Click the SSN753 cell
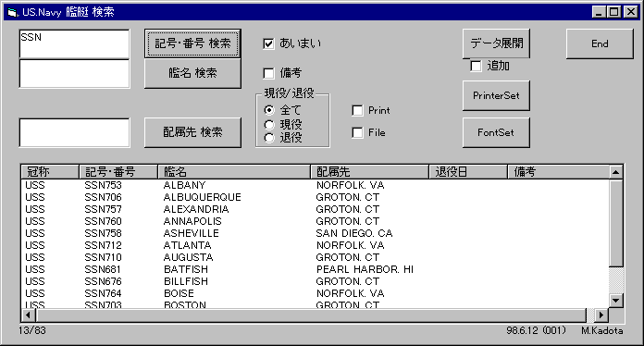The width and height of the screenshot is (644, 346). pos(103,186)
